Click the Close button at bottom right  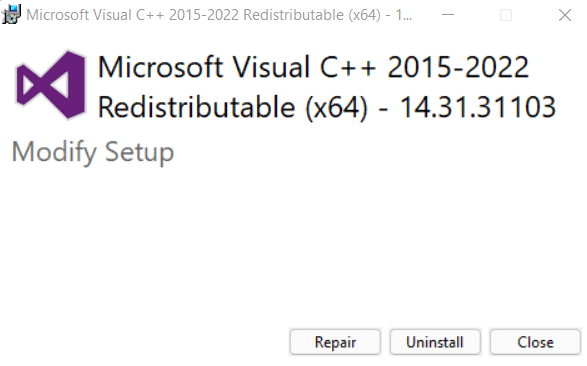[535, 342]
